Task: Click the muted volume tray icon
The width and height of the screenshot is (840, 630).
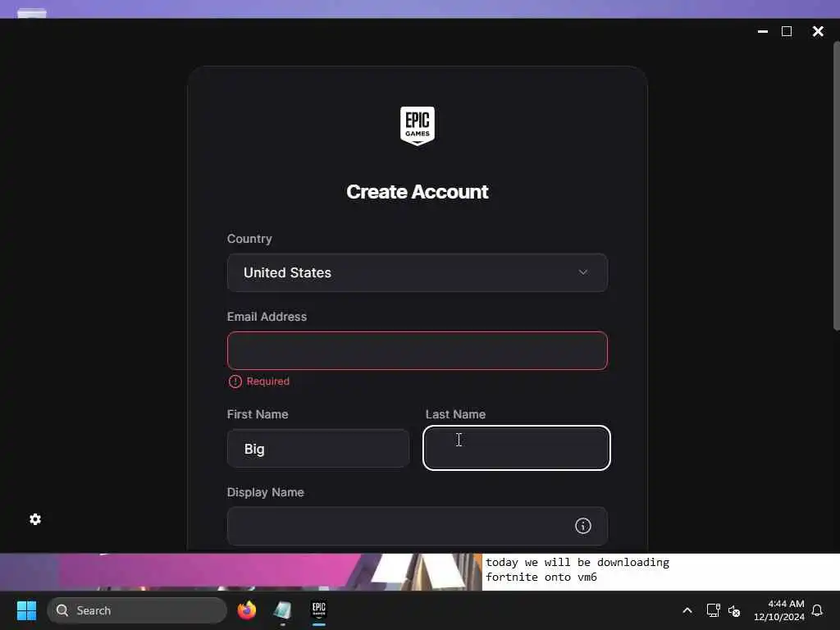Action: 734,610
